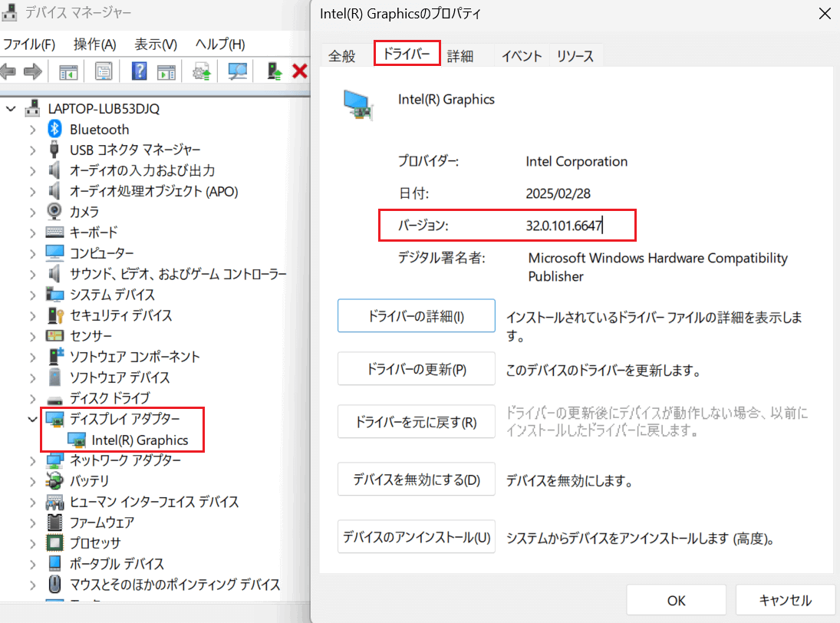The width and height of the screenshot is (840, 623).
Task: Switch to the リソース tab
Action: click(575, 56)
